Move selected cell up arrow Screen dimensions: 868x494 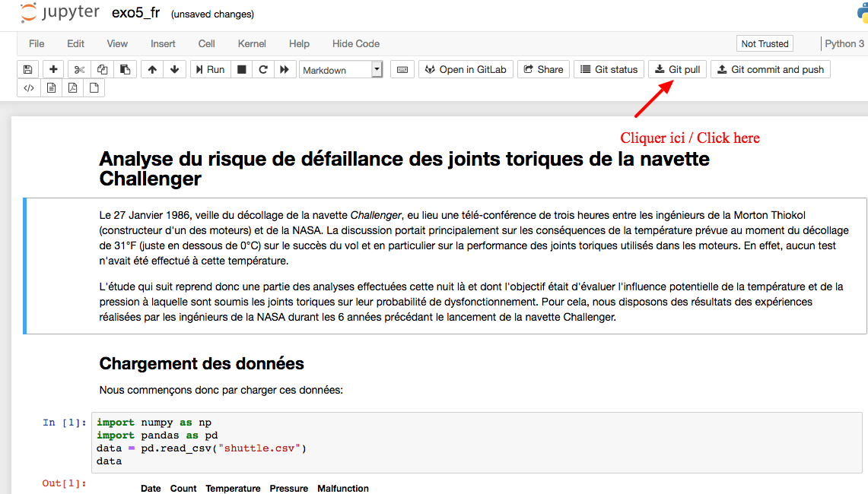[x=152, y=69]
